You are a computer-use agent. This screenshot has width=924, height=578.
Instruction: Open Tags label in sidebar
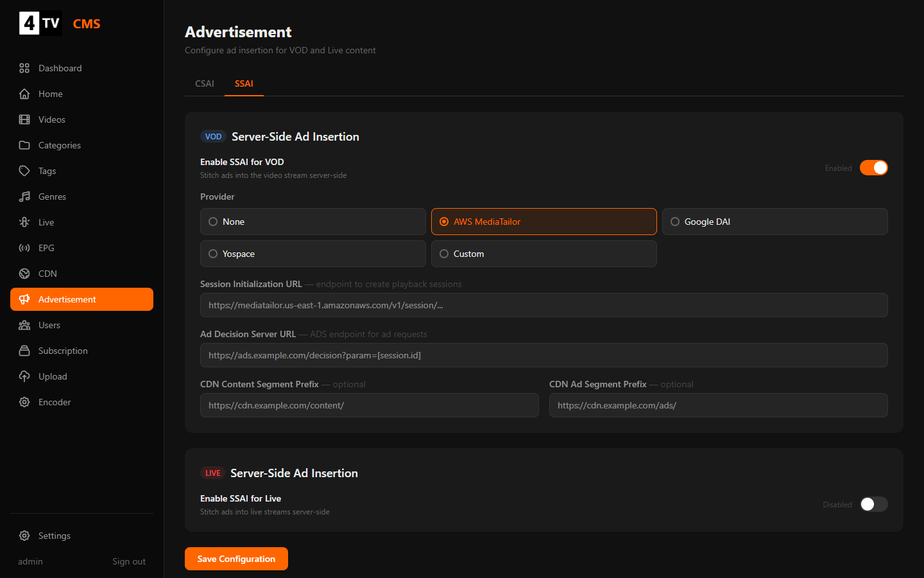pos(47,171)
